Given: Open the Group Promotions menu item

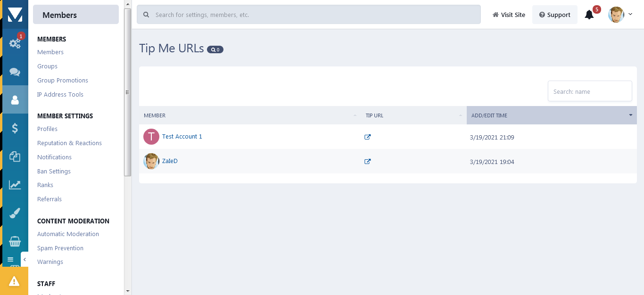Looking at the screenshot, I should coord(63,81).
